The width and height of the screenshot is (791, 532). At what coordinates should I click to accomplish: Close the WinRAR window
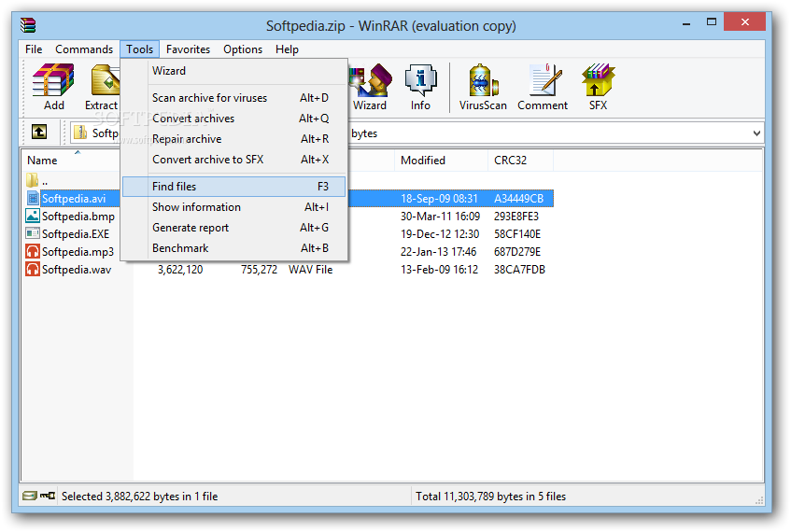744,21
